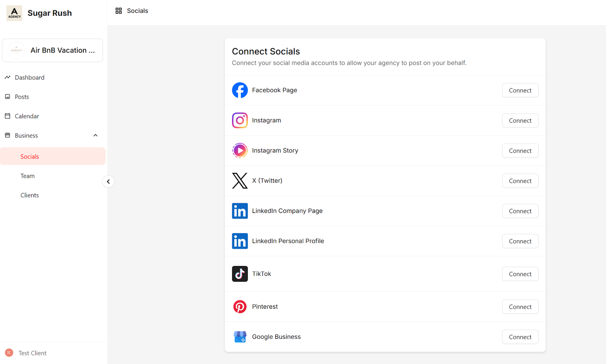The height and width of the screenshot is (364, 606).
Task: Collapse the Business menu chevron
Action: coord(95,135)
